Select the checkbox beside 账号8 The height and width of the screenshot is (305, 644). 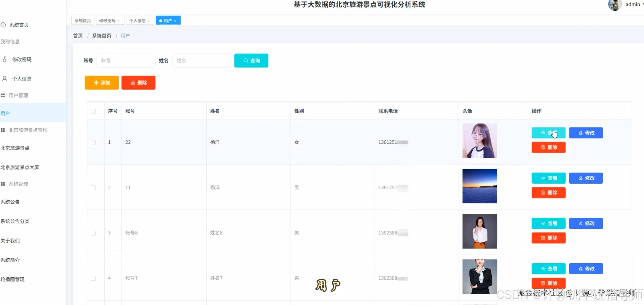(93, 233)
